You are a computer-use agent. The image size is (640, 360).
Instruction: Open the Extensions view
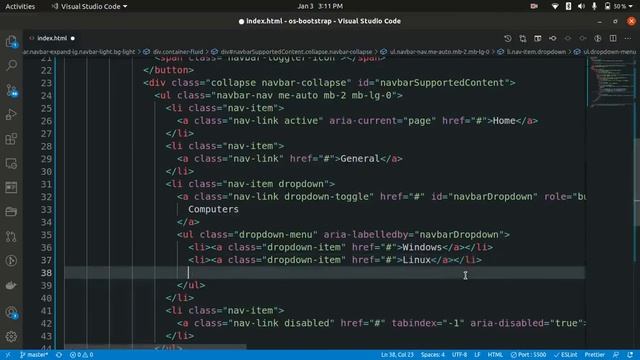coord(11,139)
